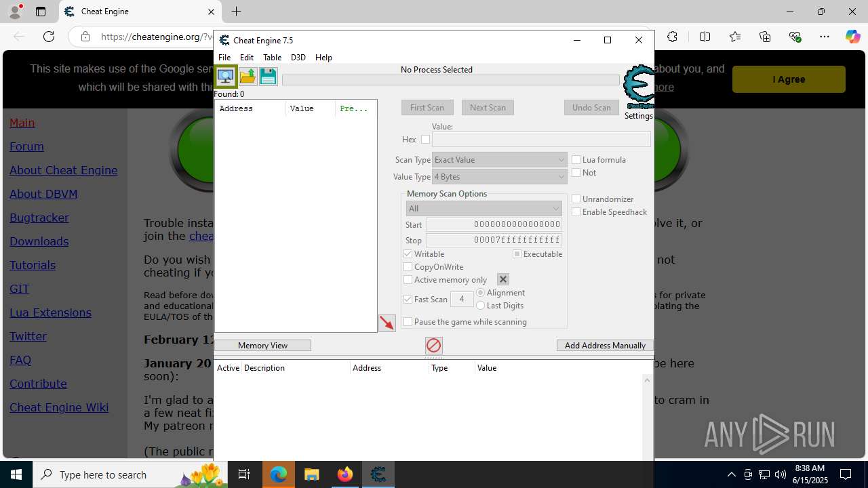
Task: Open Memory View
Action: pos(262,346)
